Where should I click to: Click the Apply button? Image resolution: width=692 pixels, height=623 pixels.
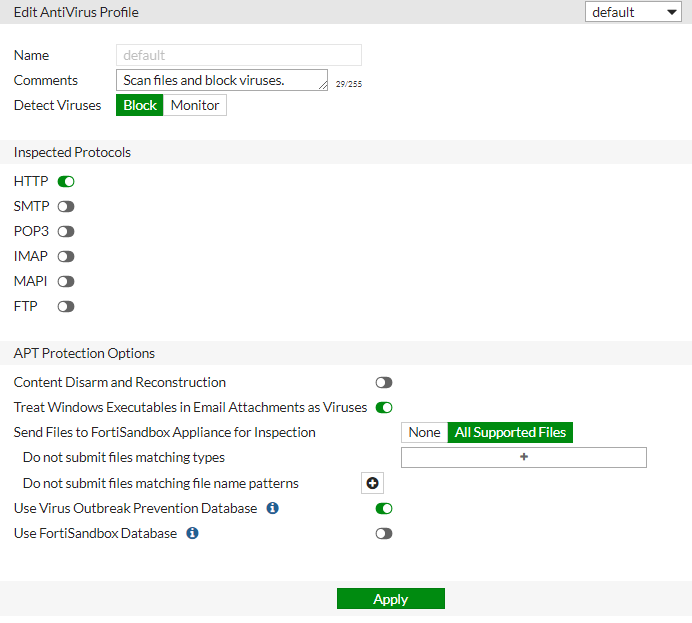point(390,599)
